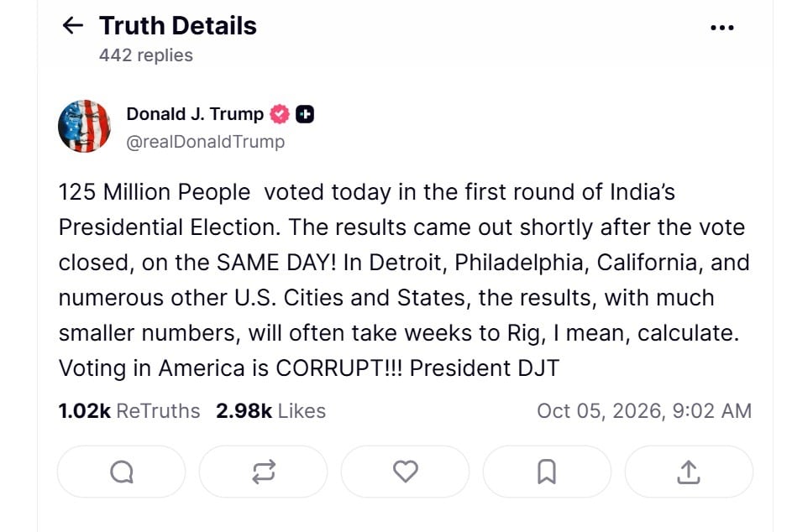This screenshot has height=532, width=792.
Task: Visit the @realDonaldTrump handle
Action: 206,142
